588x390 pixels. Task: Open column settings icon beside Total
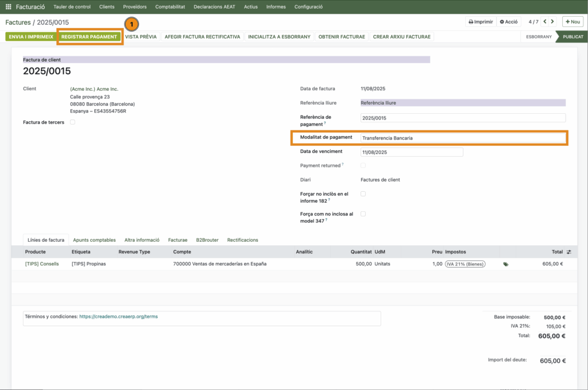click(x=568, y=252)
